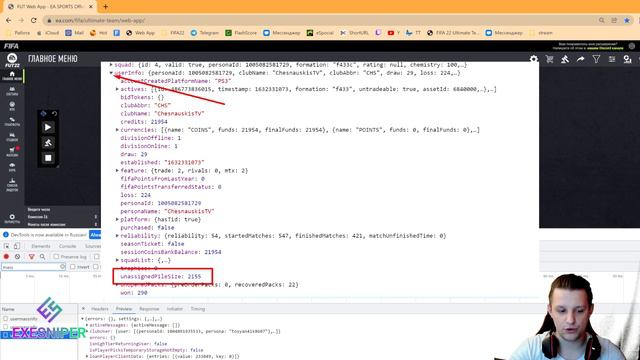Open the Telegram bookmark
The image size is (640, 360).
pyautogui.click(x=205, y=33)
